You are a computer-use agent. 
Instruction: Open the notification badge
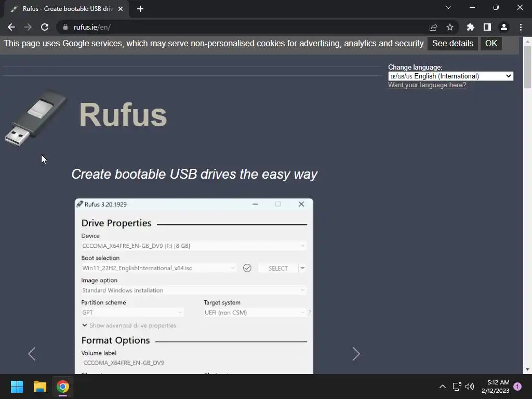point(517,387)
